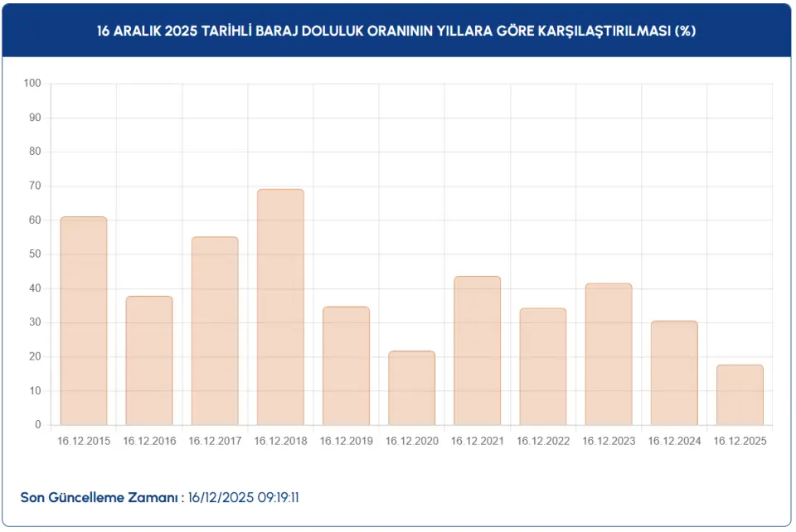The width and height of the screenshot is (796, 532).
Task: Click the "Son Güncelleme Zamanı" label
Action: (x=101, y=497)
